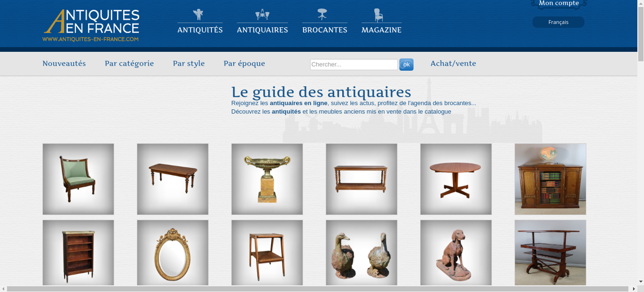This screenshot has height=292, width=644.
Task: Open the oval gilded mirror thumbnail
Action: (x=173, y=253)
